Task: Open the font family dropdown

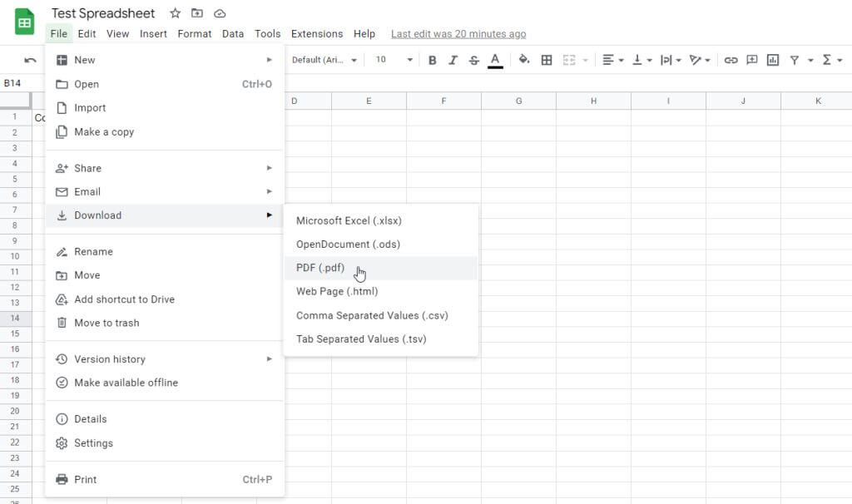Action: [324, 60]
